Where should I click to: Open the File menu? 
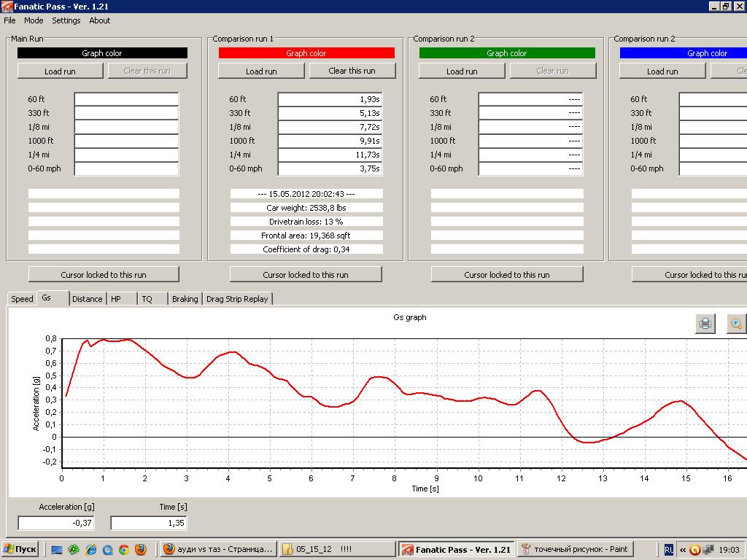(x=9, y=20)
